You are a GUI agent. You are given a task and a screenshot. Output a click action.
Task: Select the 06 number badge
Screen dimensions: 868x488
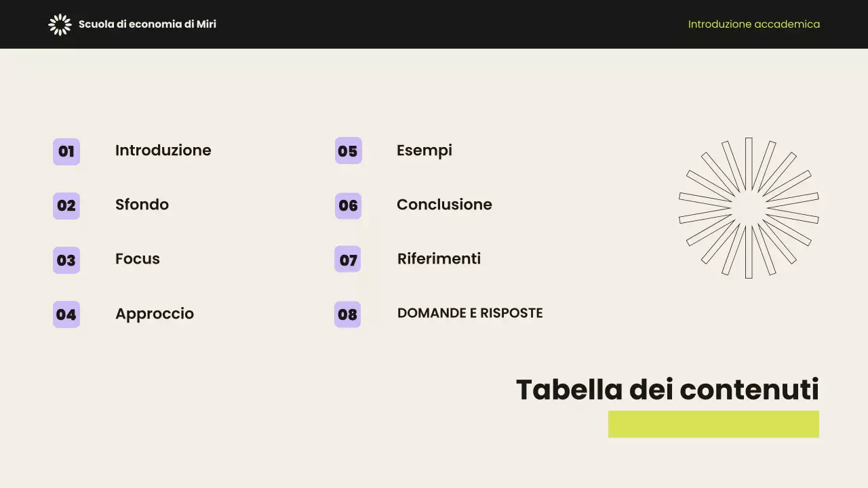348,205
